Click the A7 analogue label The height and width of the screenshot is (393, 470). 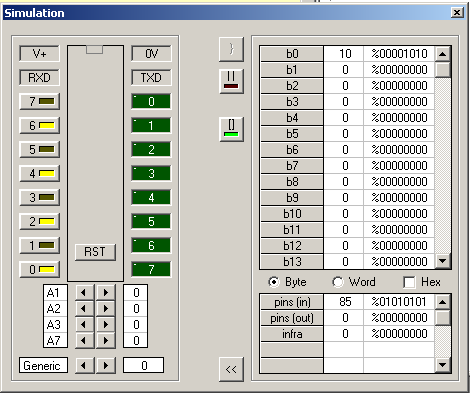[55, 340]
